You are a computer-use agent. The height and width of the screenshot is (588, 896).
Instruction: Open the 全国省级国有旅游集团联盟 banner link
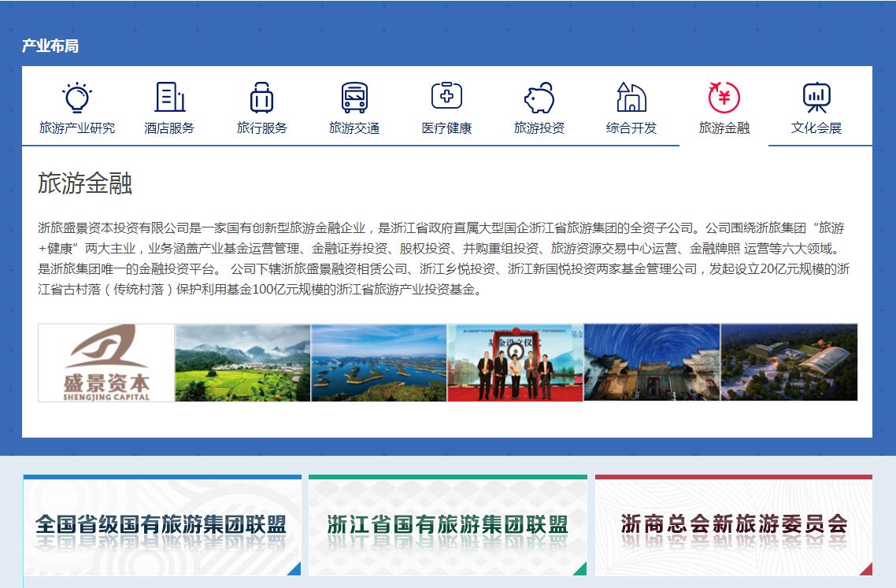[162, 525]
